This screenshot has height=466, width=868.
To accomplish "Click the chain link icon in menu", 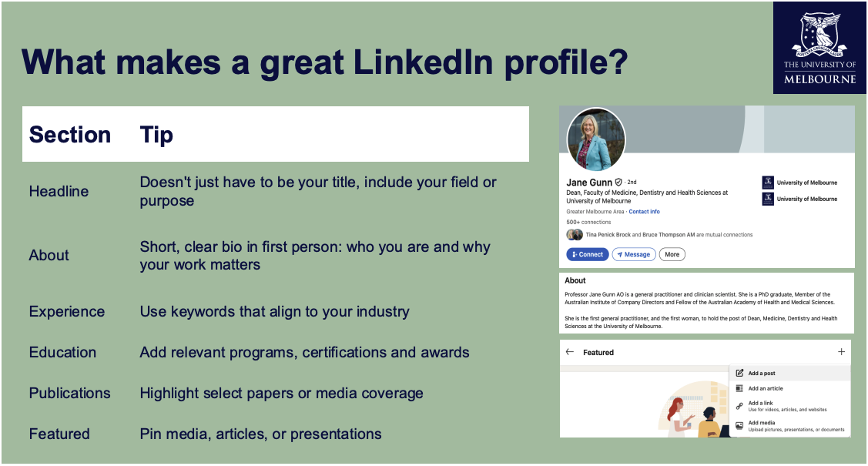I will 739,406.
